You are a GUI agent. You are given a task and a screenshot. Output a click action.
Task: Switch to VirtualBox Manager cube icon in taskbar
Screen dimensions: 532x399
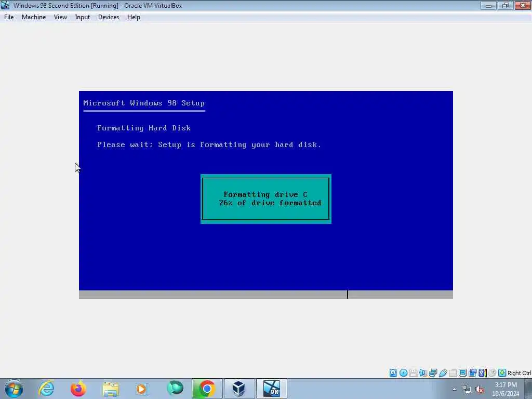click(x=239, y=389)
